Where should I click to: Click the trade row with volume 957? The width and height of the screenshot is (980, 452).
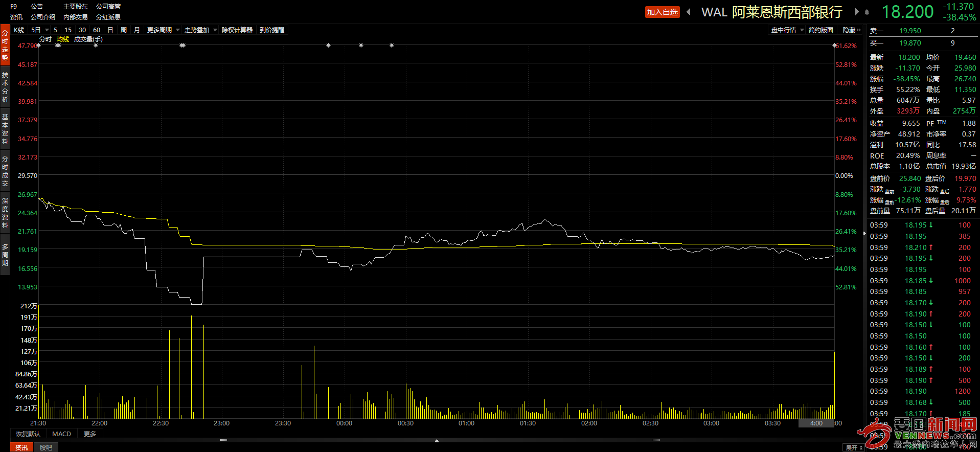coord(921,291)
